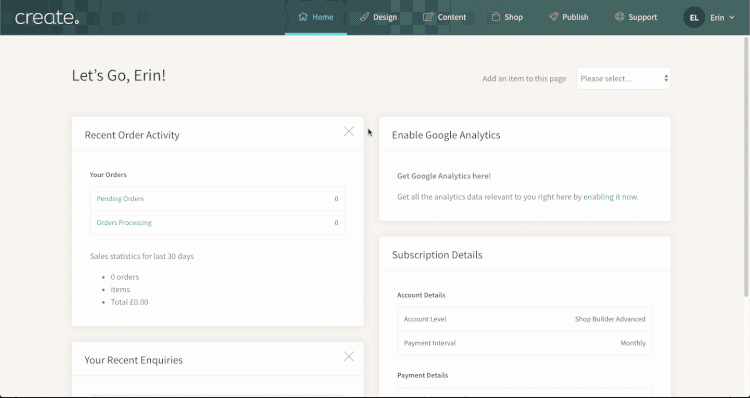Open the Orders Processing link
Screen dimensions: 750x398
(124, 222)
